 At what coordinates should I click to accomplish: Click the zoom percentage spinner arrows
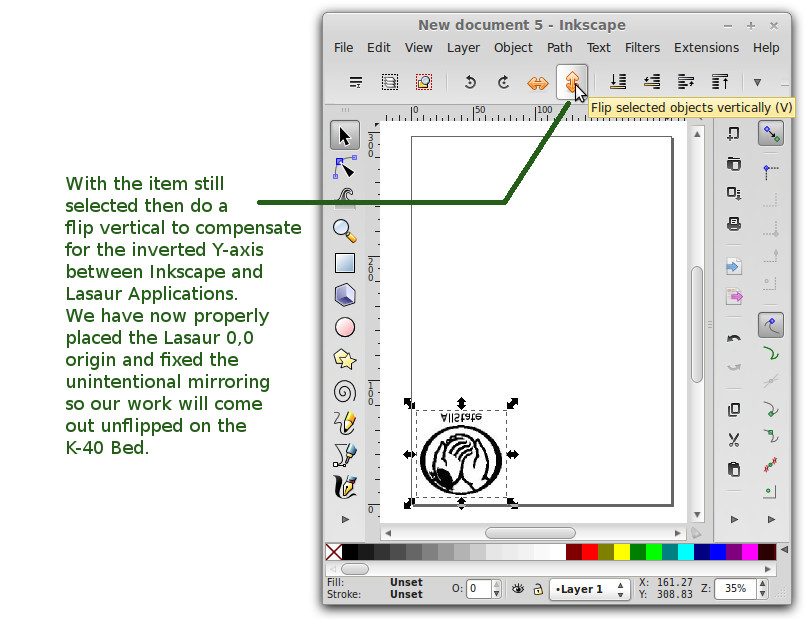762,589
